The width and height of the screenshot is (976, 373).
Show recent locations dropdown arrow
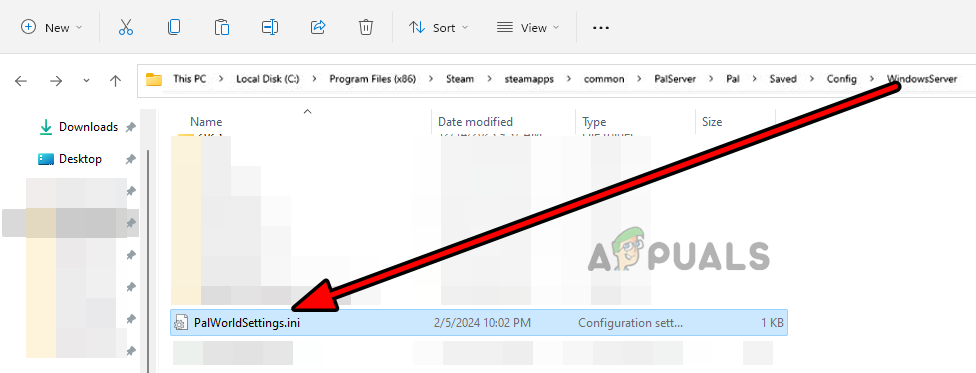(x=87, y=80)
